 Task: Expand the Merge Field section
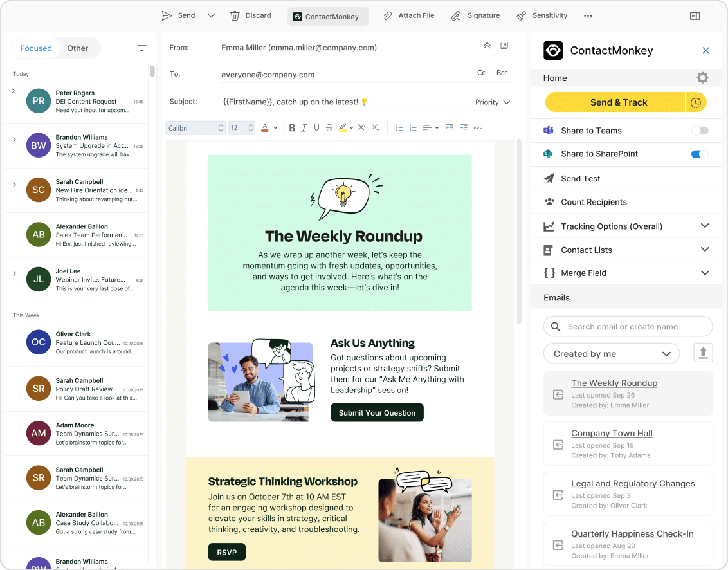pyautogui.click(x=705, y=273)
